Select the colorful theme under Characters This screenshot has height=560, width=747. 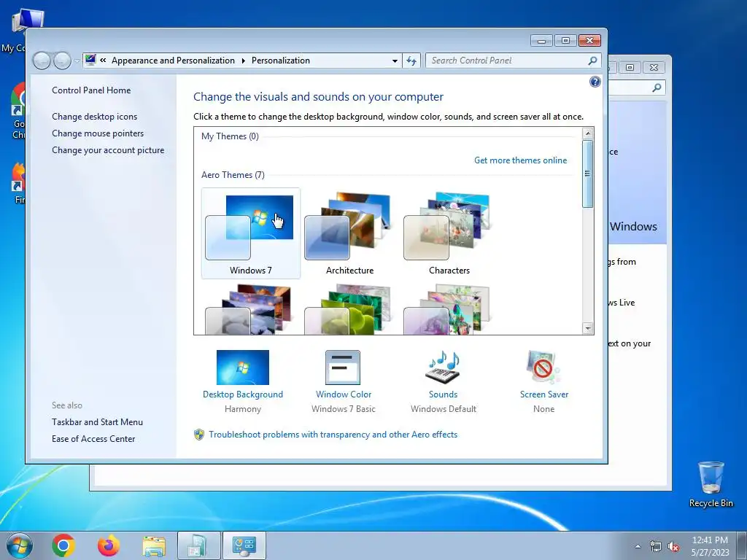449,309
